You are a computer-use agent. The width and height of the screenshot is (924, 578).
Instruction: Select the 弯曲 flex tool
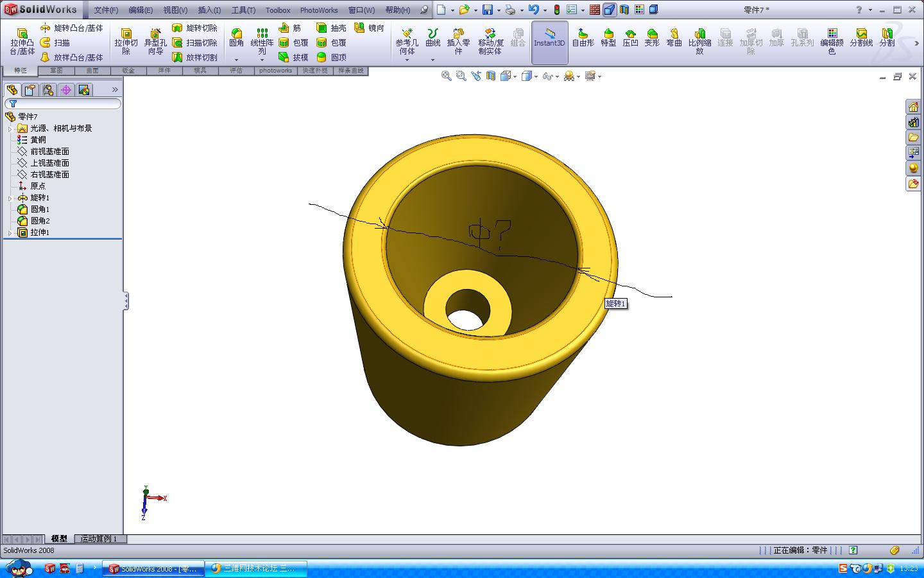point(674,38)
